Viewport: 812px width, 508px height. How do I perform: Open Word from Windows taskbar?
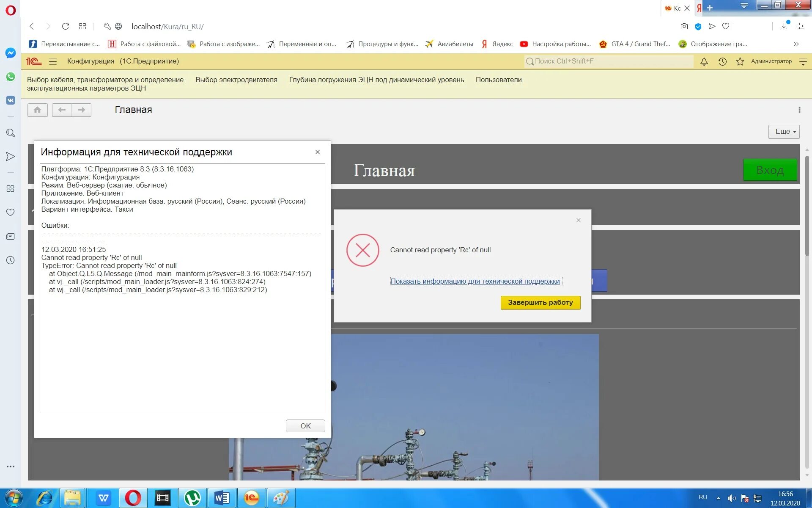(222, 498)
